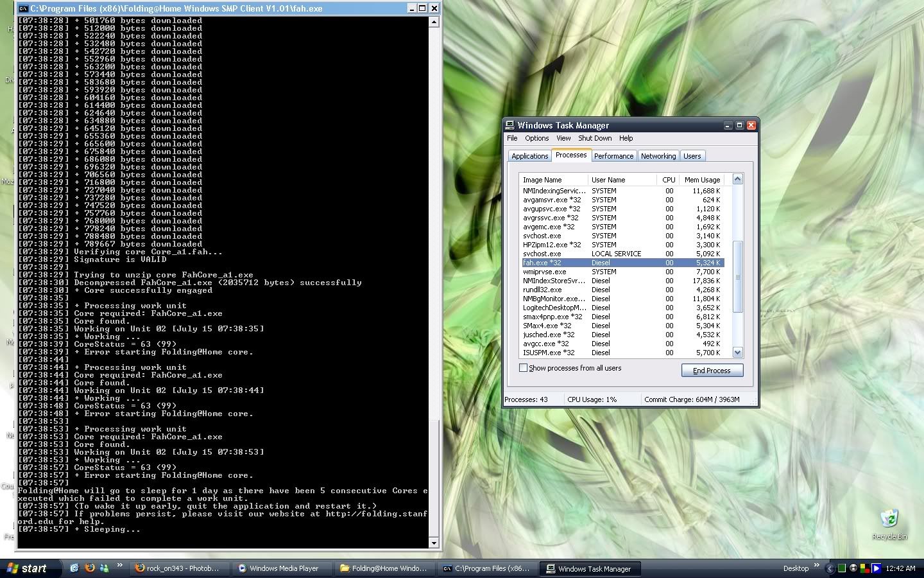The width and height of the screenshot is (924, 578).
Task: Switch to rock_on343 Photobucket taskbar button
Action: (x=178, y=568)
